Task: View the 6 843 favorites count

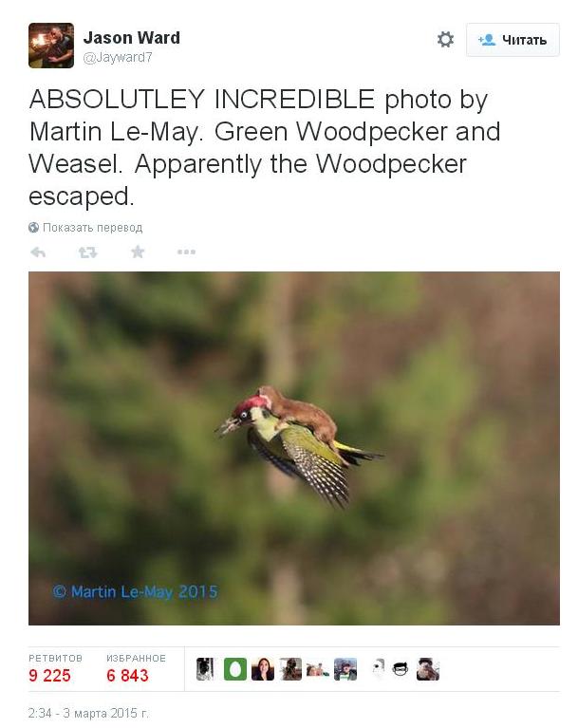Action: coord(128,676)
